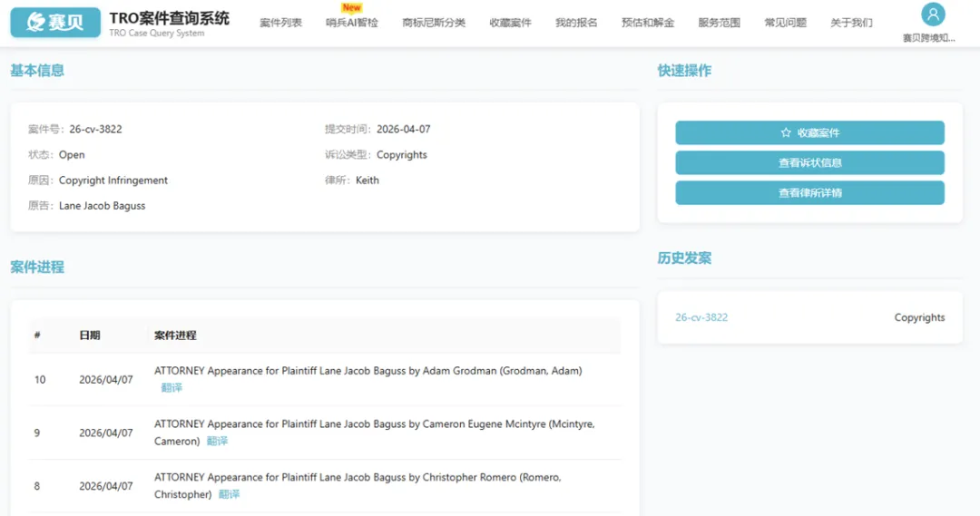Translate entry 8 Christopher Romero appearance
Image resolution: width=980 pixels, height=516 pixels.
pos(229,494)
